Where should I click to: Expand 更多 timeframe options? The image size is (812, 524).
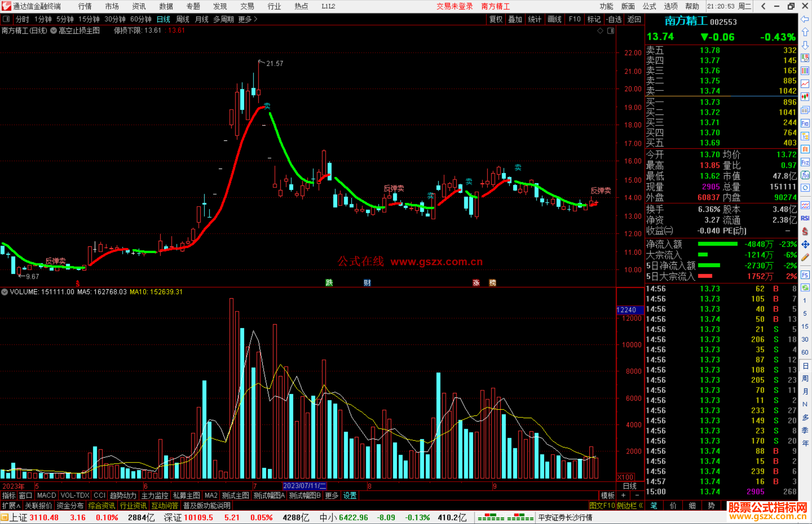[x=248, y=19]
